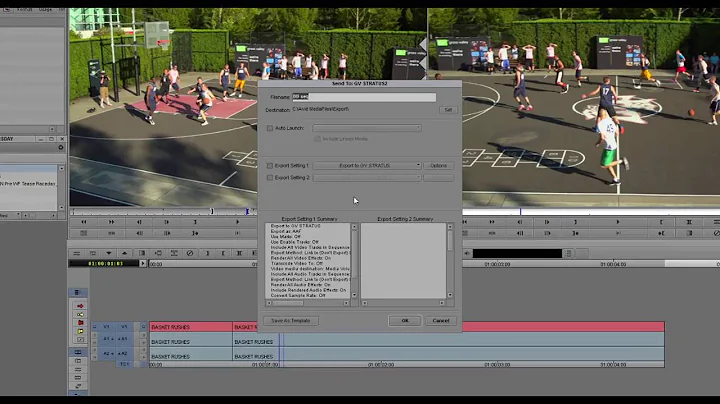Toggle record V1 track selector
720x404 pixels.
coord(124,327)
